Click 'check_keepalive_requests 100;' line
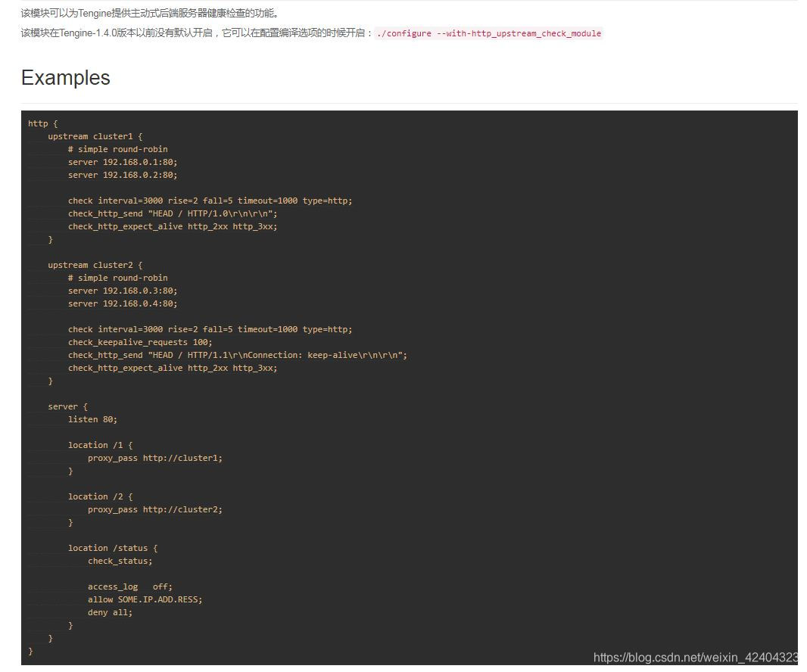 pos(140,342)
